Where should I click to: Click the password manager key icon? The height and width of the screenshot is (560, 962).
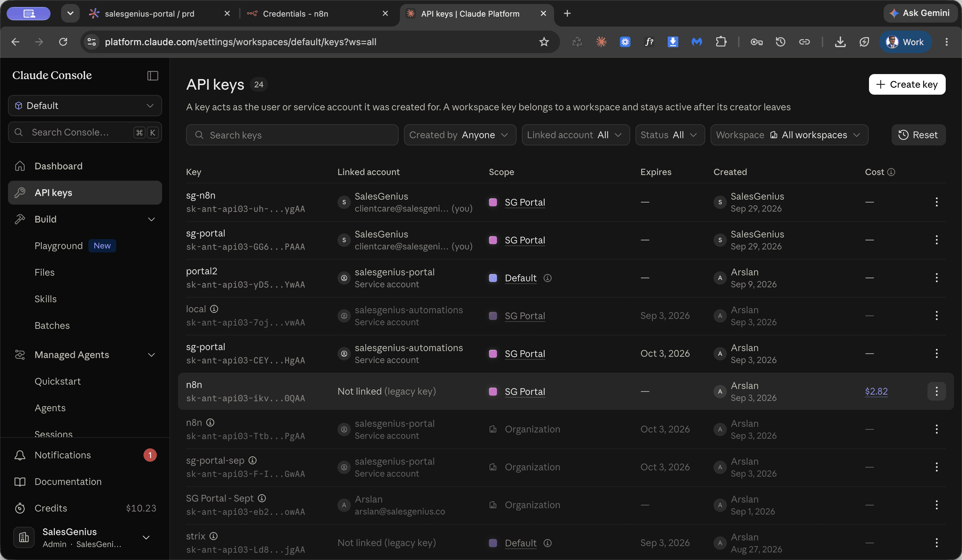click(x=756, y=42)
